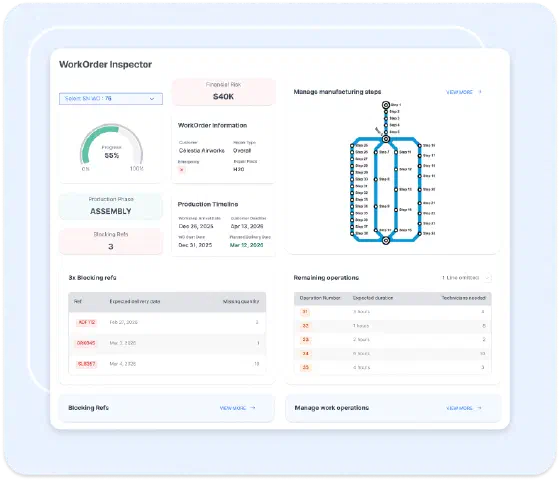
Task: Click arrow icon beside Manage work operations
Action: (x=479, y=408)
